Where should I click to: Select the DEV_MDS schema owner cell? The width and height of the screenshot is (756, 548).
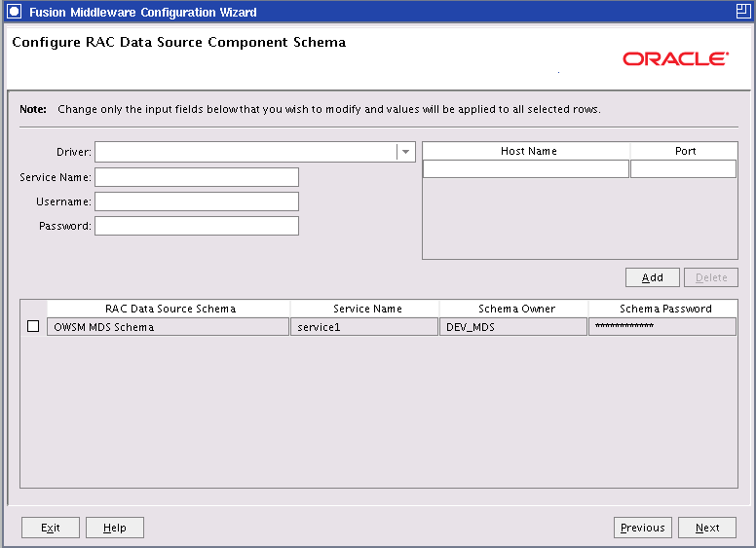tap(513, 326)
